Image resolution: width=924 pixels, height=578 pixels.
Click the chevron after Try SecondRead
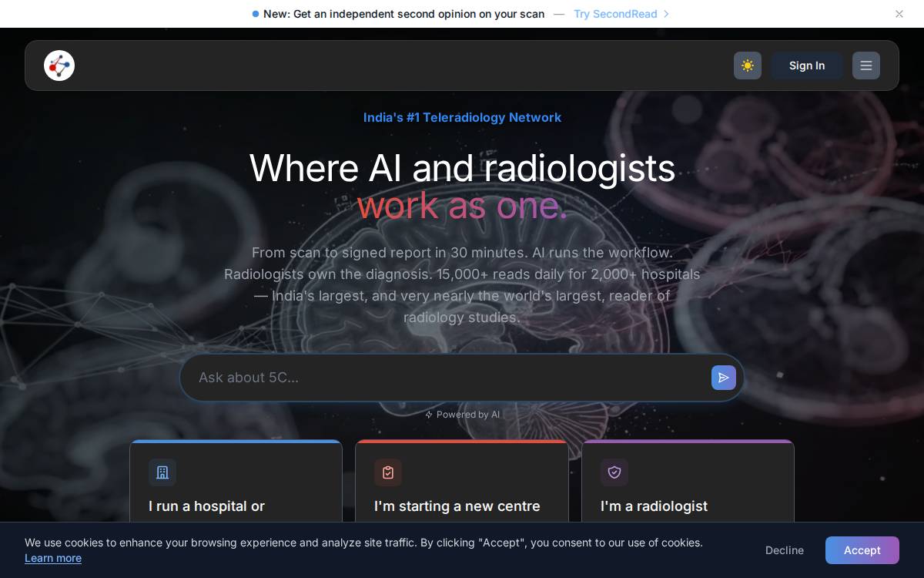(666, 14)
